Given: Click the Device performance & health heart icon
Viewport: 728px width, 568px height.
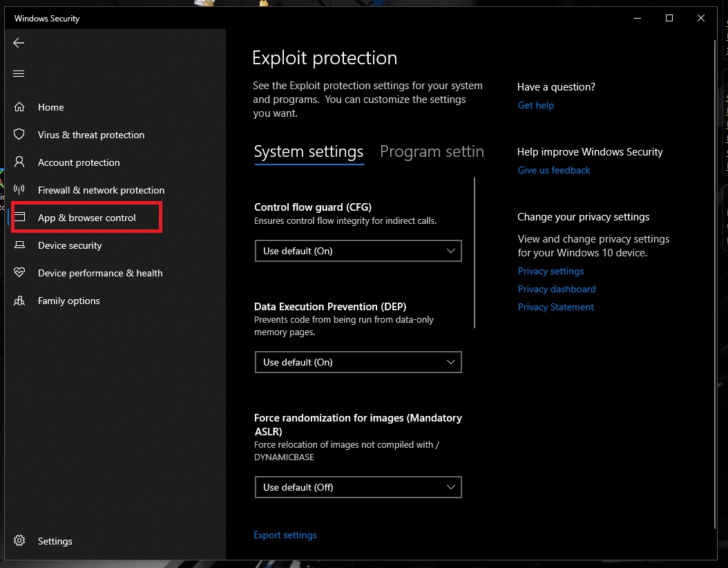Looking at the screenshot, I should [19, 273].
